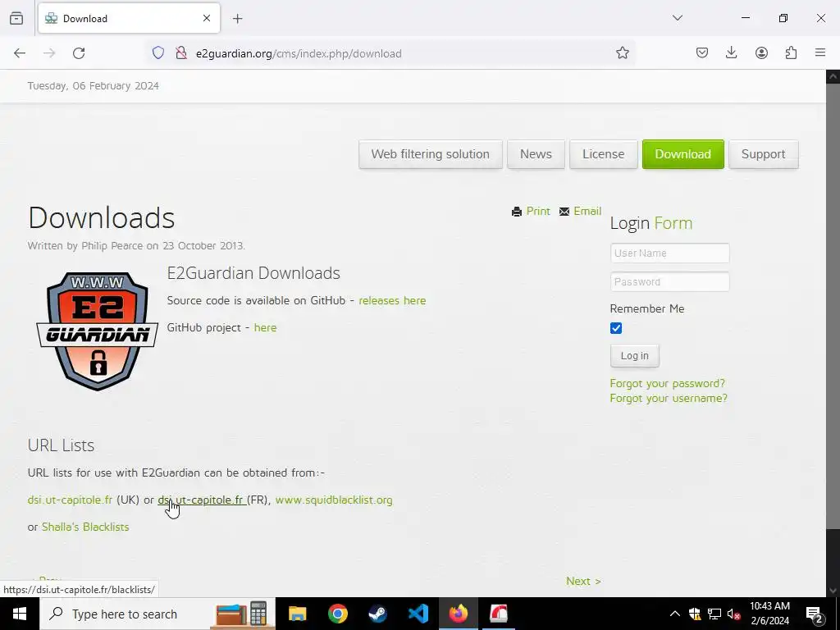840x630 pixels.
Task: Click the E2 Guardian shield logo
Action: click(x=97, y=331)
